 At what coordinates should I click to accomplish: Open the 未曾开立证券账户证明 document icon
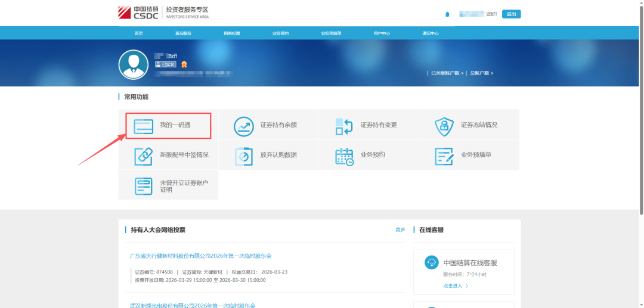(x=143, y=186)
